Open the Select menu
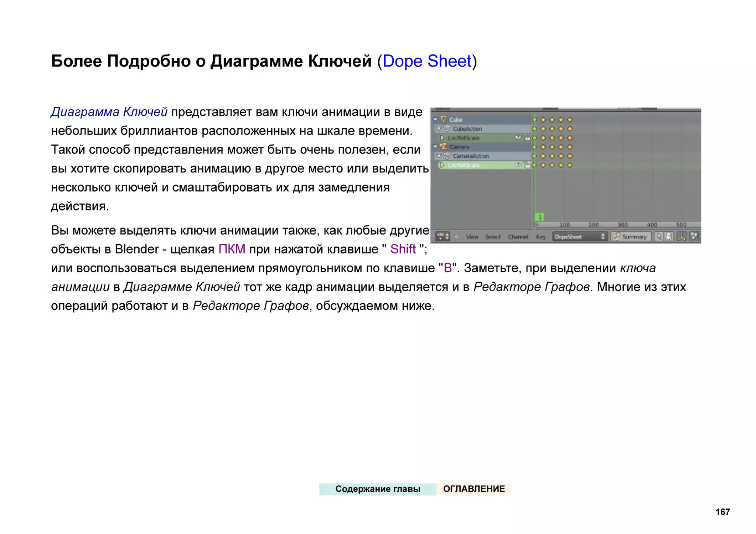The width and height of the screenshot is (756, 534). tap(493, 237)
